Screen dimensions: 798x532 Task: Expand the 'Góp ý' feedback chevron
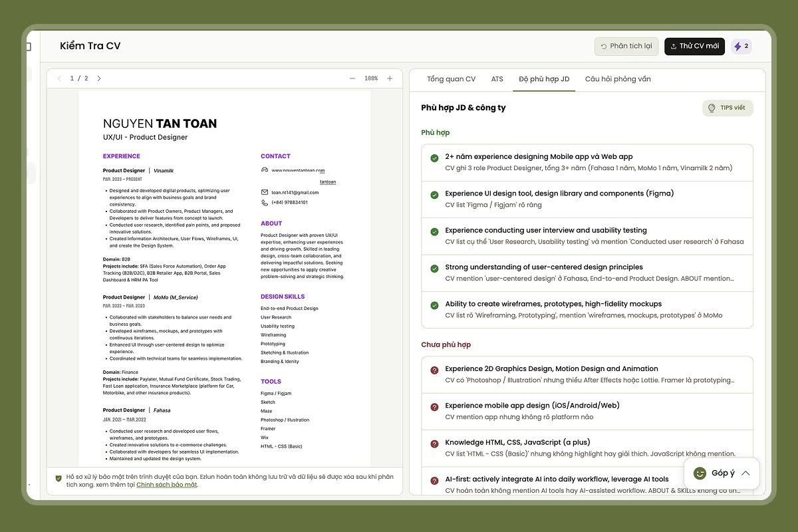tap(745, 473)
